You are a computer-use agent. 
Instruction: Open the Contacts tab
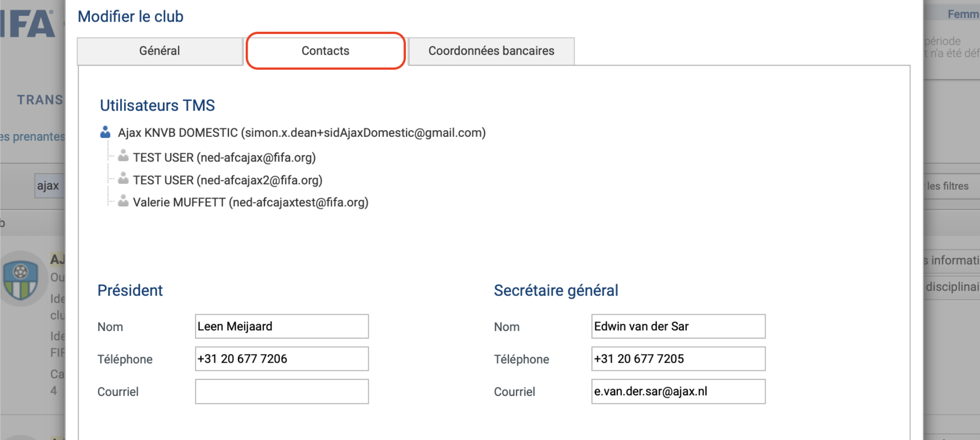[326, 51]
